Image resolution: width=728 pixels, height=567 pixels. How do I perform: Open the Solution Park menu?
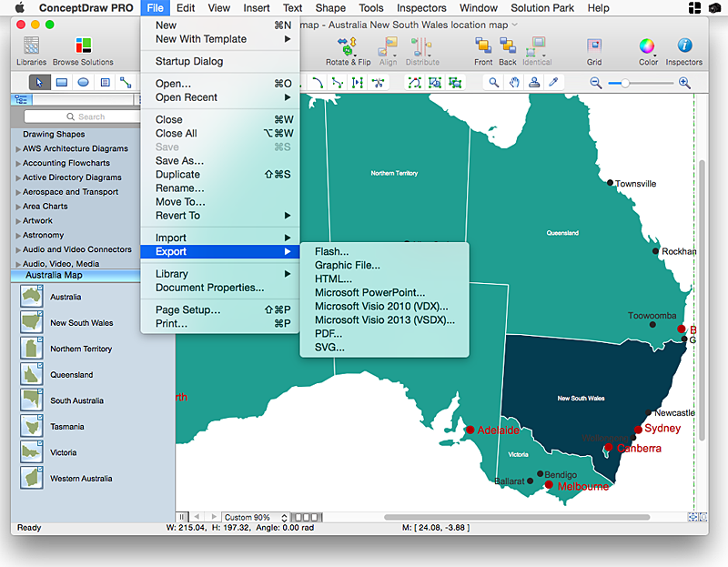click(542, 7)
